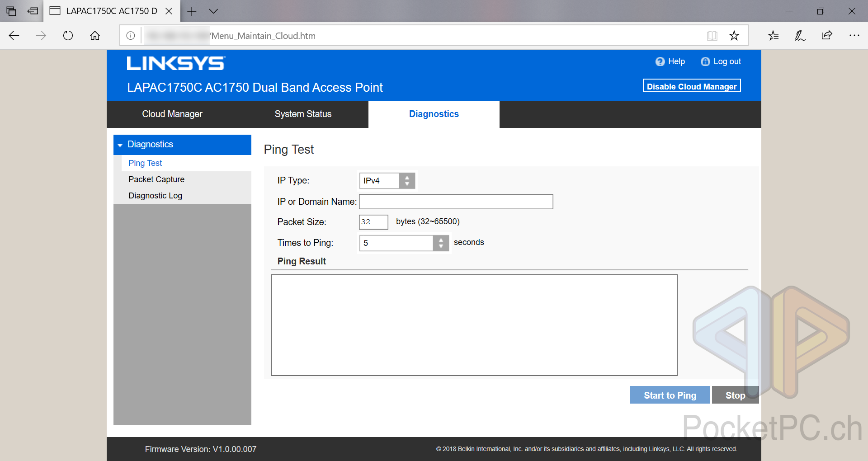Image resolution: width=868 pixels, height=461 pixels.
Task: Open the Times to Ping dropdown
Action: (x=404, y=243)
